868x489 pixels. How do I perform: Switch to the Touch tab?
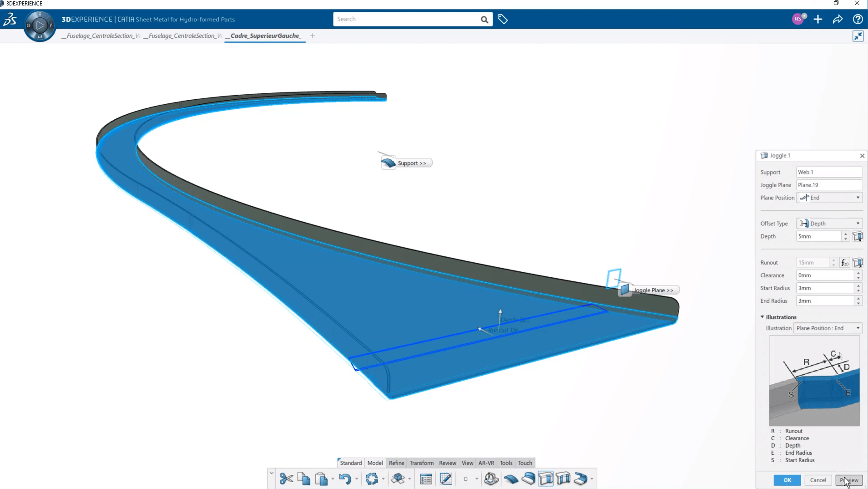[x=525, y=463]
